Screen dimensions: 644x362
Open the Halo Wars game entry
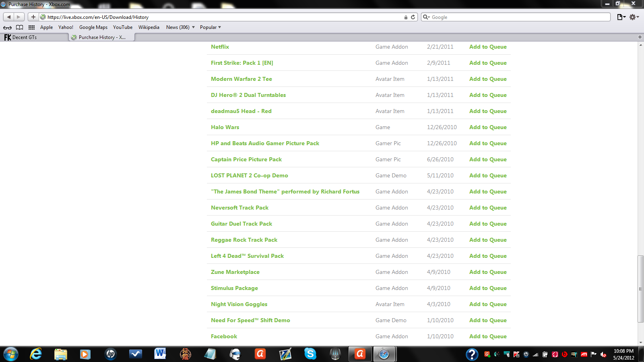click(x=225, y=127)
